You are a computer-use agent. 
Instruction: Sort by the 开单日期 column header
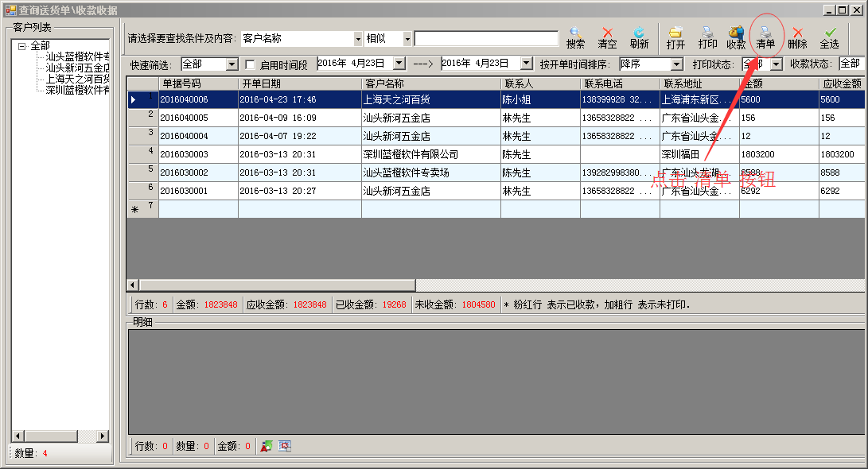tap(299, 83)
